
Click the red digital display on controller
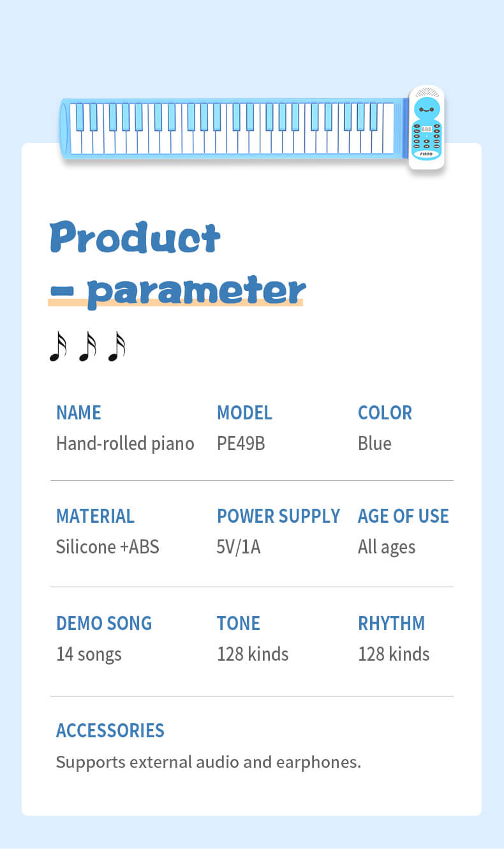[426, 128]
